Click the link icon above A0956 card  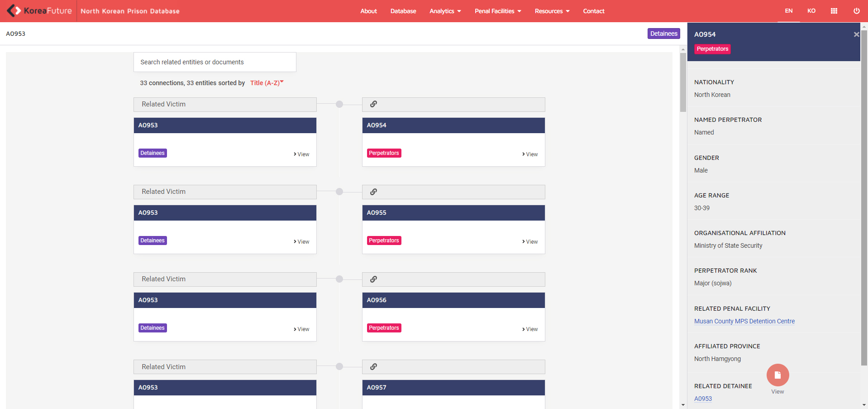[x=373, y=279]
